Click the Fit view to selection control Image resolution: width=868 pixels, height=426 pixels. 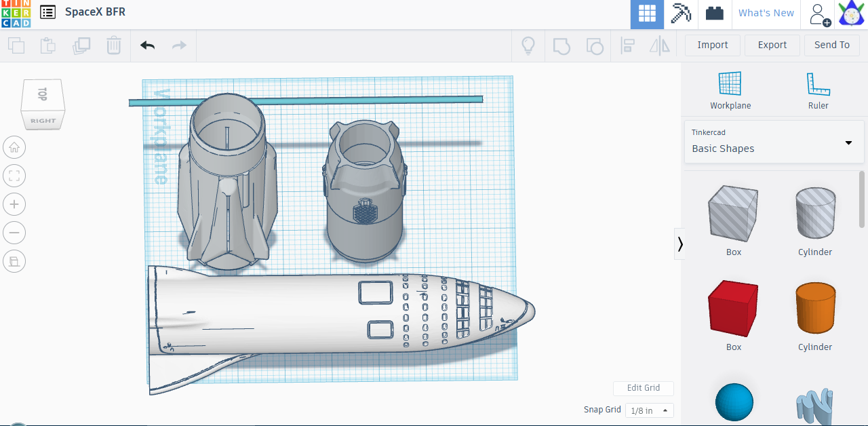tap(14, 176)
